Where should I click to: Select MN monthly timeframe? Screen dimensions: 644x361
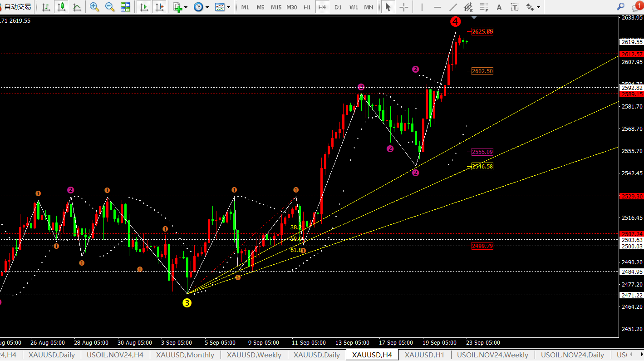click(369, 7)
